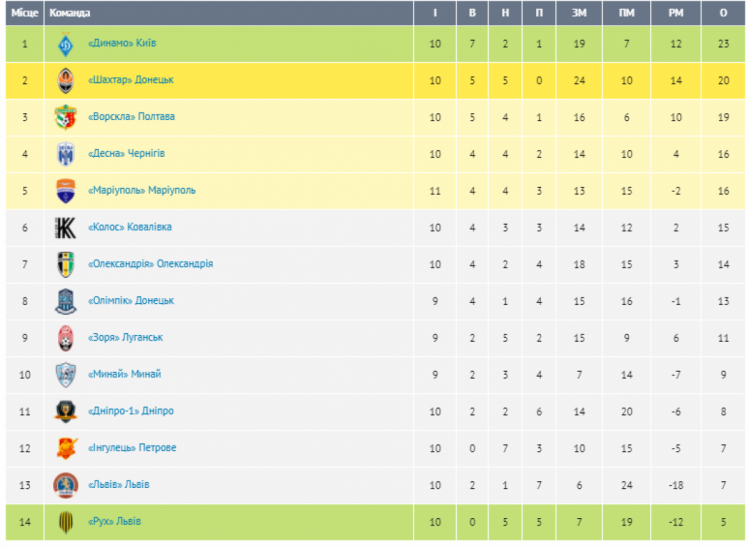Click the Місце column header
Viewport: 749px width, 548px height.
(25, 13)
